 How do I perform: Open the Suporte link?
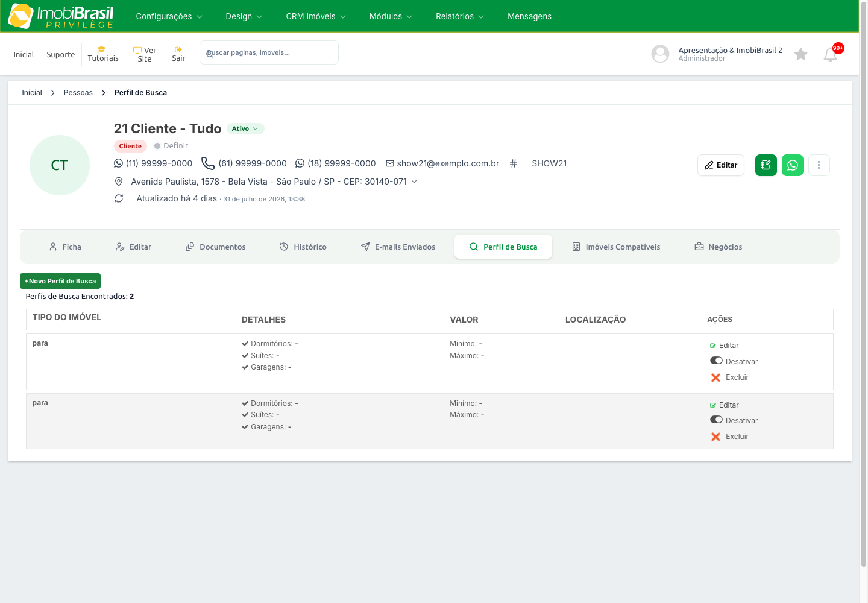click(x=61, y=54)
